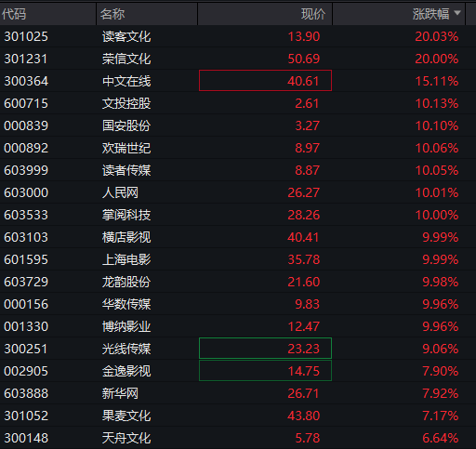
Task: Select stock name 光线传媒
Action: coord(126,349)
